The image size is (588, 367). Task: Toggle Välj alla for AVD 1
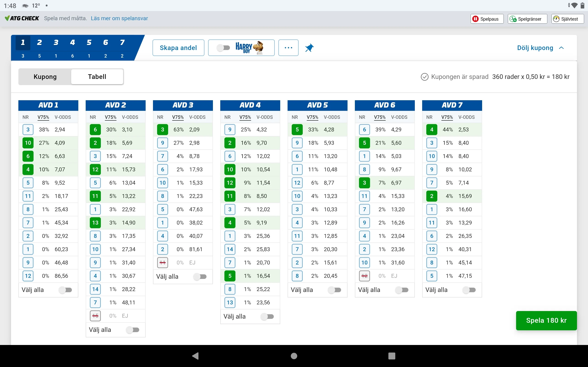tap(65, 290)
